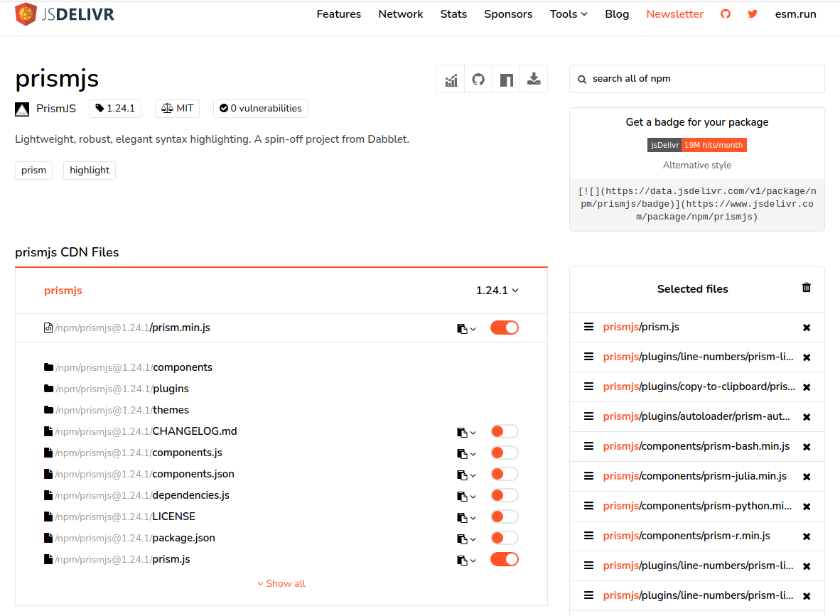Click the PrismJS author avatar icon
840x616 pixels.
tap(22, 109)
